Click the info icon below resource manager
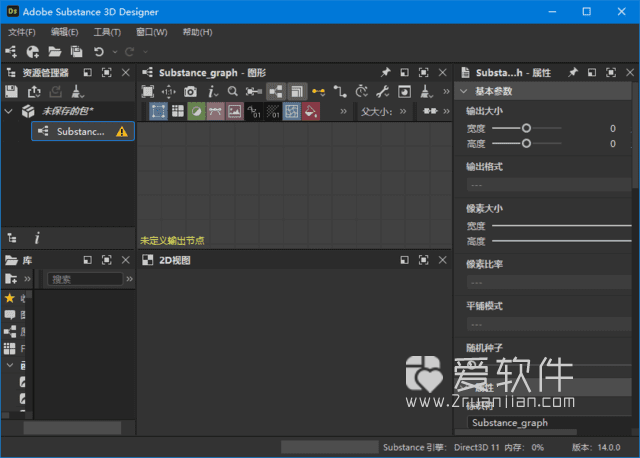Viewport: 640px width, 458px height. tap(37, 238)
